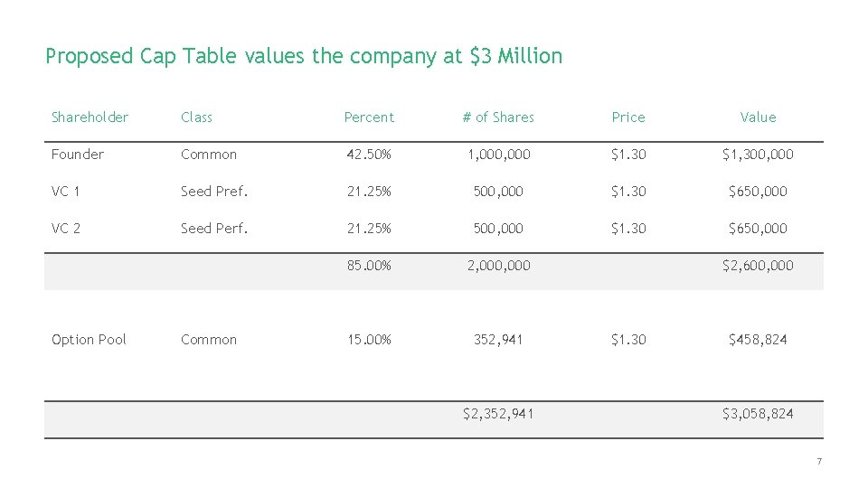The image size is (868, 488).
Task: Select the 2,000,000 subtotal shares cell
Action: 498,266
